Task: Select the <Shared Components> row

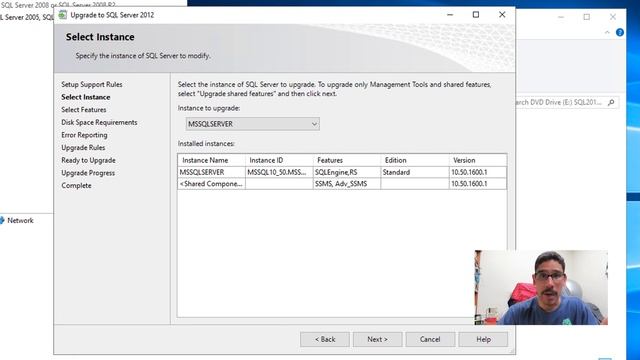Action: [x=342, y=184]
